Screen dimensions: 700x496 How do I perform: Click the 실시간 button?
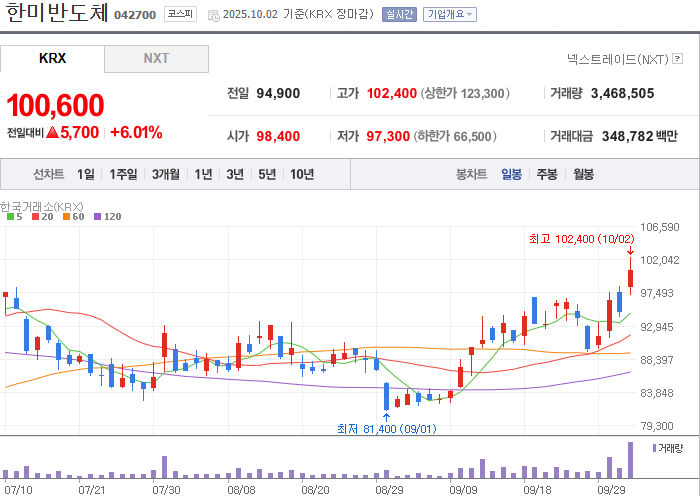pos(399,14)
